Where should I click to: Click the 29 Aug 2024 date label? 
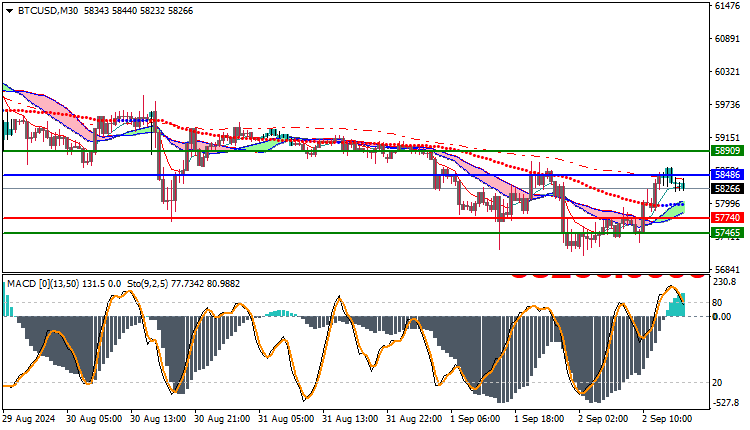(x=29, y=419)
